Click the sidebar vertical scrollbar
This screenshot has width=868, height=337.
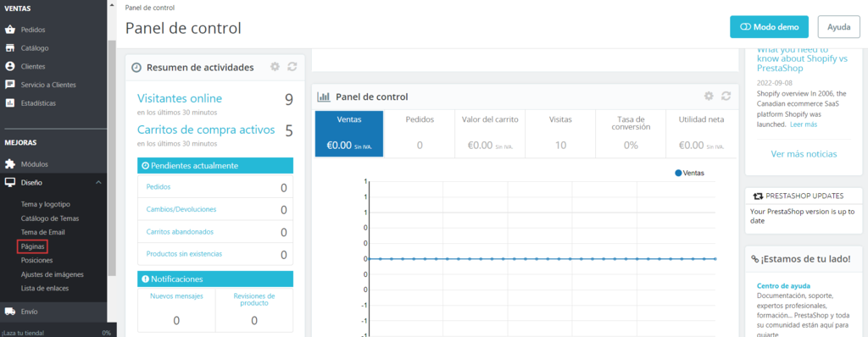click(112, 157)
